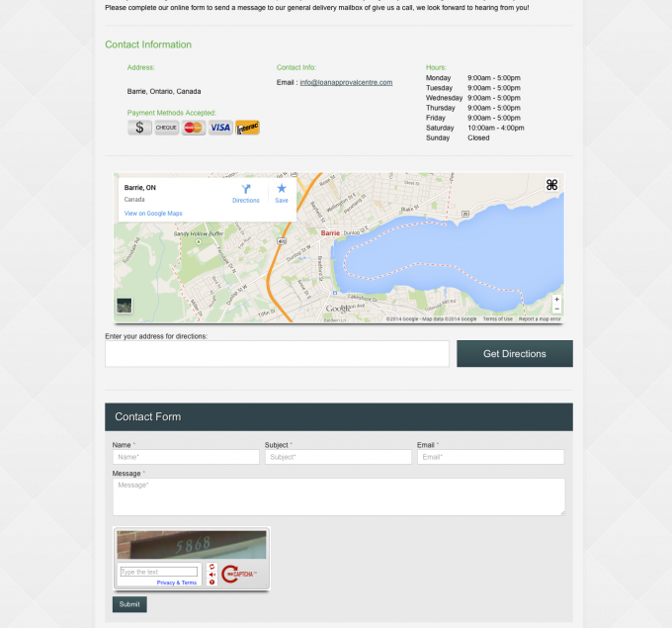672x628 pixels.
Task: Click the Directions icon in map card
Action: 246,189
